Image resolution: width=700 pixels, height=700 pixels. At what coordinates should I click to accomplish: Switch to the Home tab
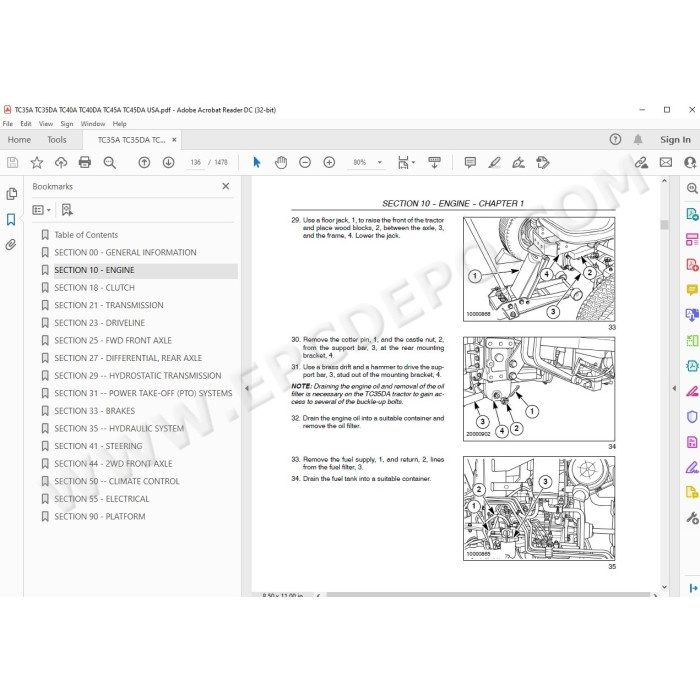(x=19, y=140)
